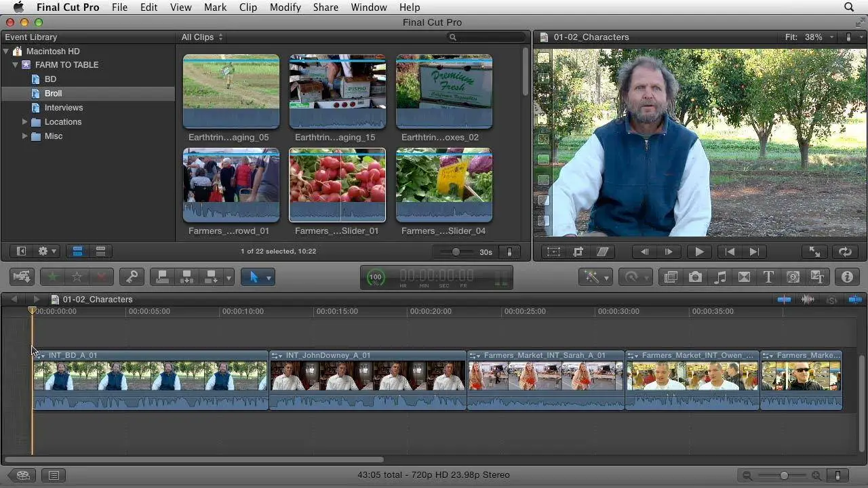
Task: Jump to previous edit point
Action: [x=730, y=252]
